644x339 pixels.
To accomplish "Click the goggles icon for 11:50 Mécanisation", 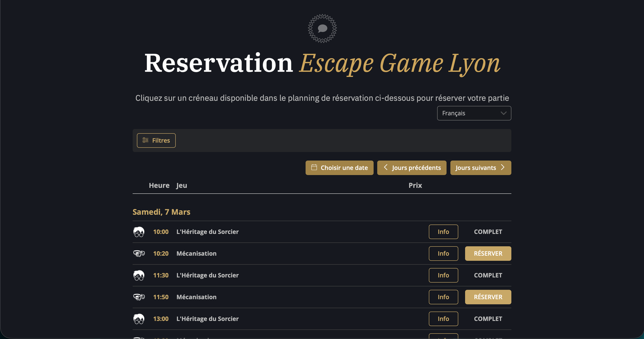I will (x=139, y=297).
